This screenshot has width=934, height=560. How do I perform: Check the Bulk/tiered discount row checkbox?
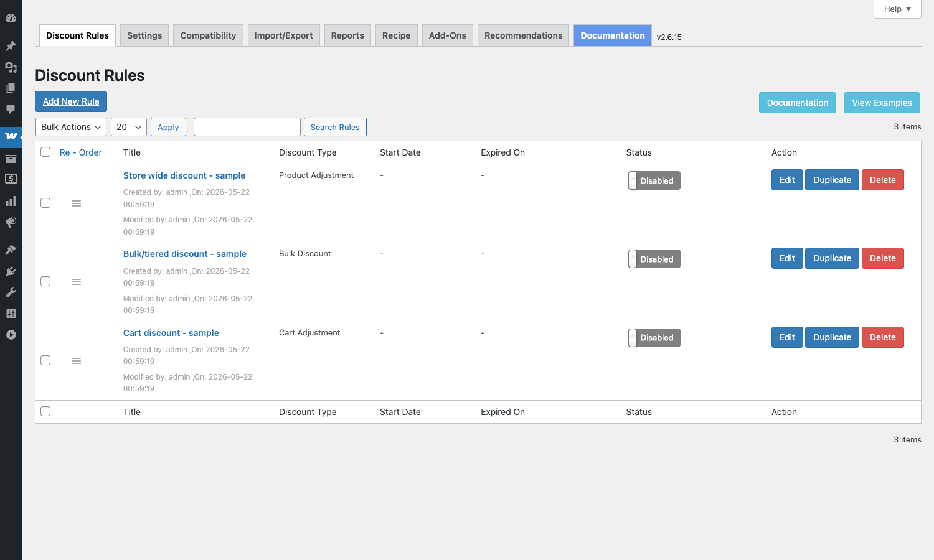pyautogui.click(x=45, y=281)
